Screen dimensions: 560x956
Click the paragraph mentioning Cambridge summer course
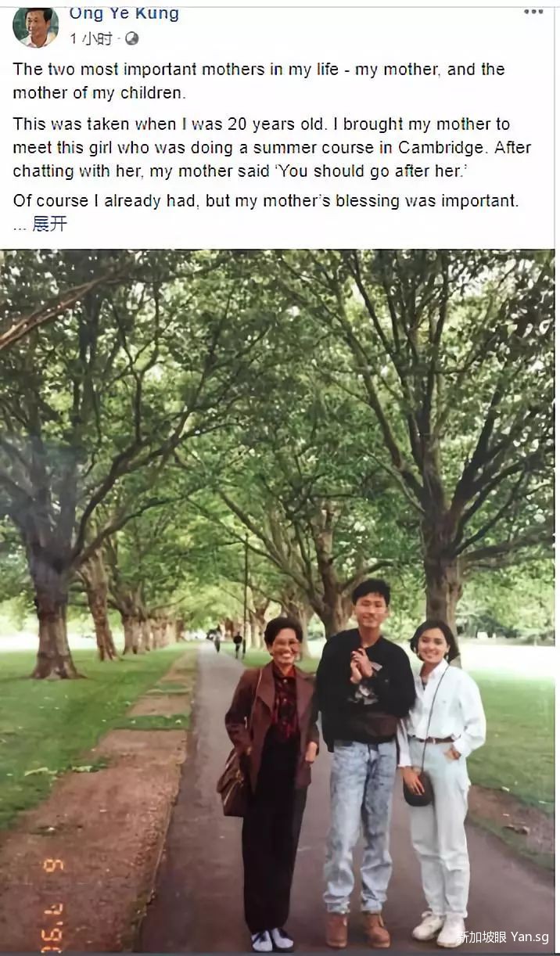(x=271, y=147)
